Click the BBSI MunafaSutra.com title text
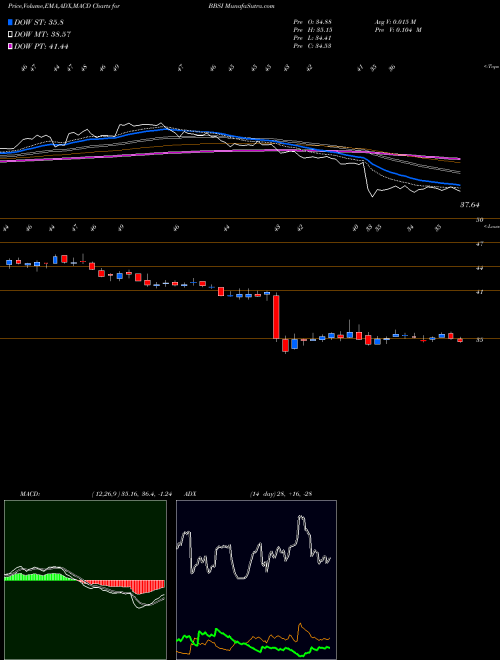 tap(241, 6)
